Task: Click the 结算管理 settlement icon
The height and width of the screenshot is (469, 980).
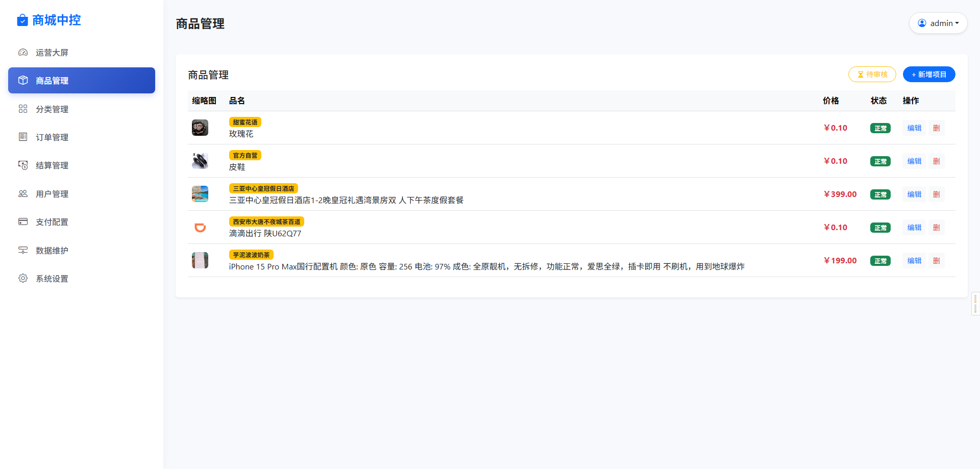Action: coord(23,165)
